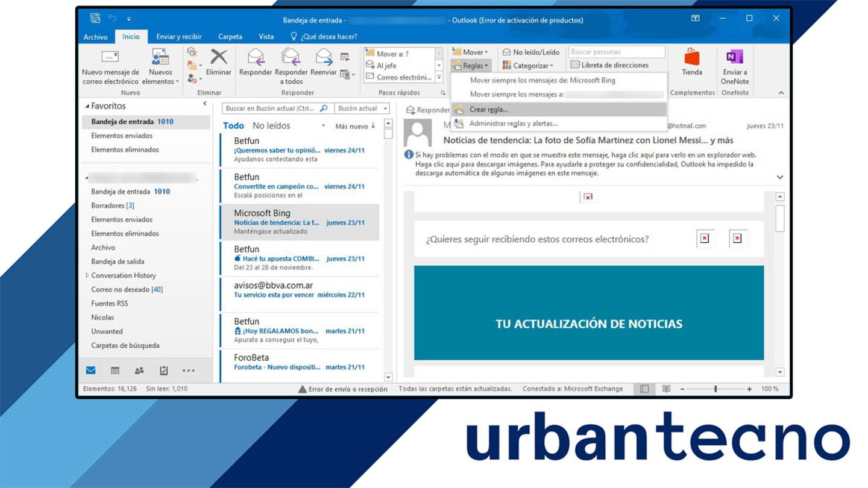Expand the quick steps gallery arrow
Screen dimensions: 868x488
439,78
